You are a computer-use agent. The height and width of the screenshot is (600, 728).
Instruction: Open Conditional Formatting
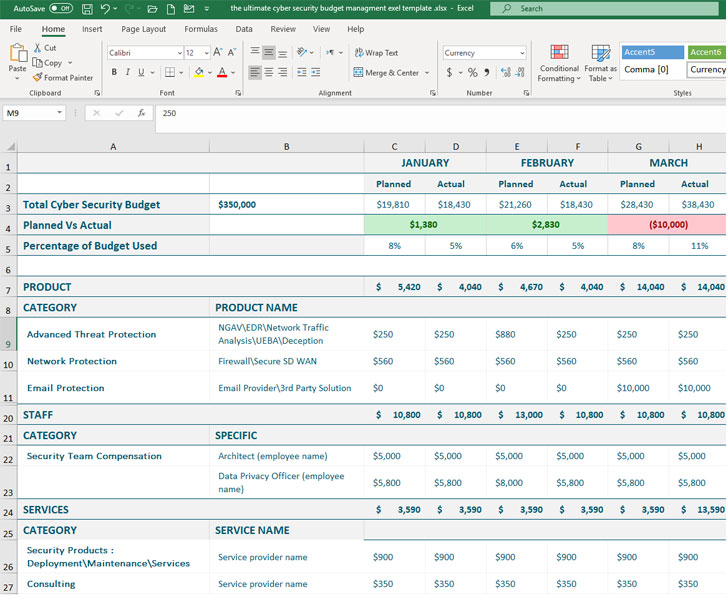pyautogui.click(x=558, y=60)
